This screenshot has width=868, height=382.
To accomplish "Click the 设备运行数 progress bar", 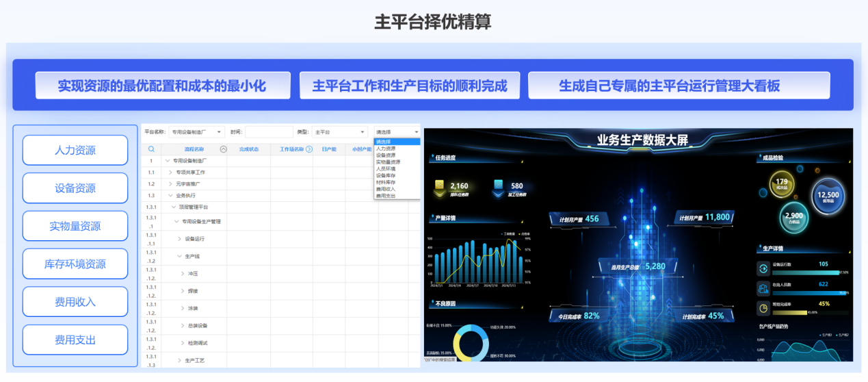I will point(805,272).
